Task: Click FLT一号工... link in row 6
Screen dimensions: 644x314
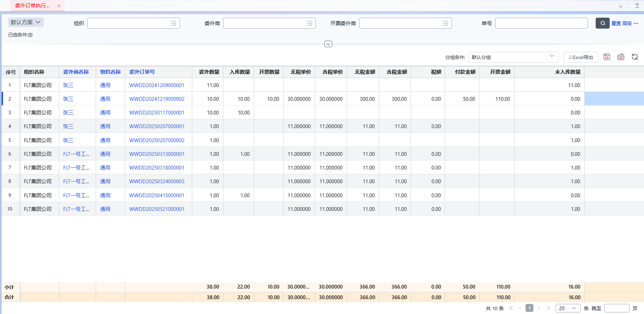Action: click(x=76, y=154)
